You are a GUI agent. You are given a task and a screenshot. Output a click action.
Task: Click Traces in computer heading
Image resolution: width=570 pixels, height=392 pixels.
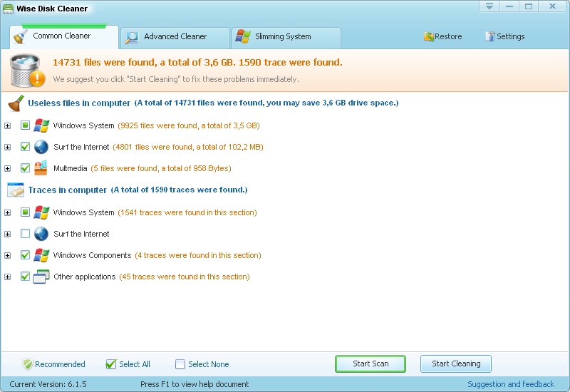pyautogui.click(x=67, y=190)
